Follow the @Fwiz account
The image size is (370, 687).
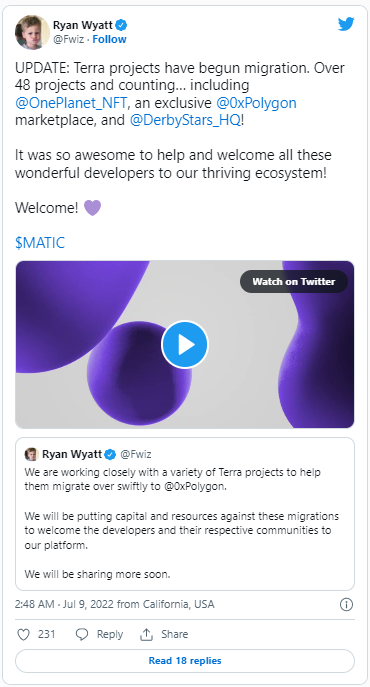pos(109,39)
